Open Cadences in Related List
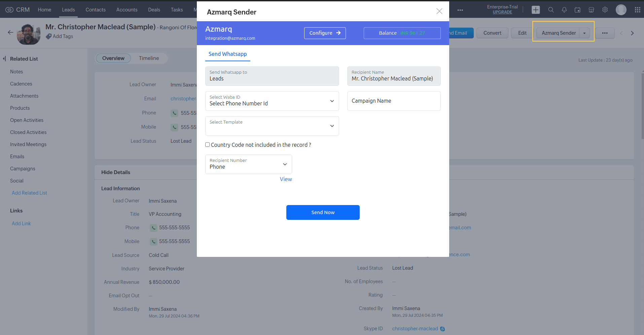This screenshot has height=335, width=644. point(21,84)
